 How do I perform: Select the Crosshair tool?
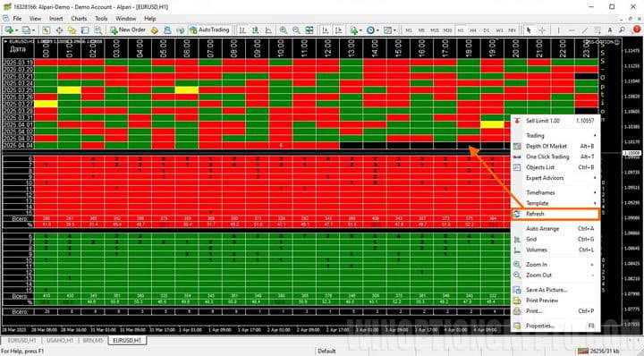click(x=542, y=30)
